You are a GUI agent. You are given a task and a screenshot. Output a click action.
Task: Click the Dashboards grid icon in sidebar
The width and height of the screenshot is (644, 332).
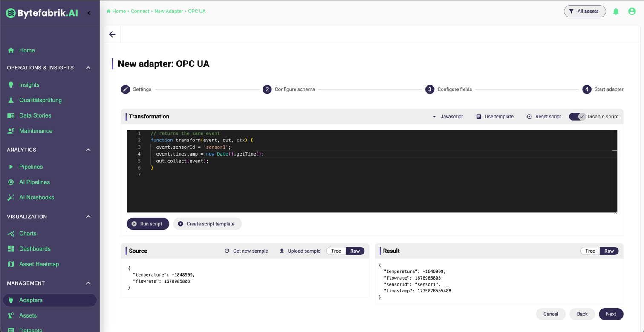click(x=11, y=249)
